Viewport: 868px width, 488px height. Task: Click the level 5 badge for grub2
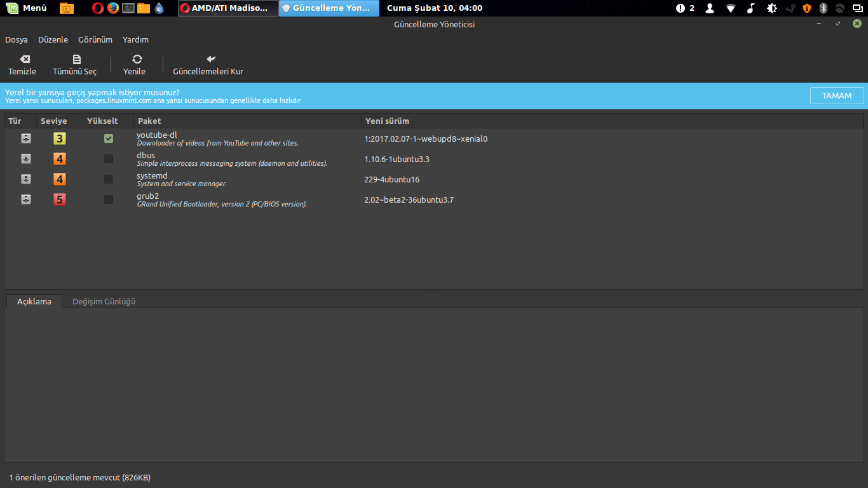point(60,200)
